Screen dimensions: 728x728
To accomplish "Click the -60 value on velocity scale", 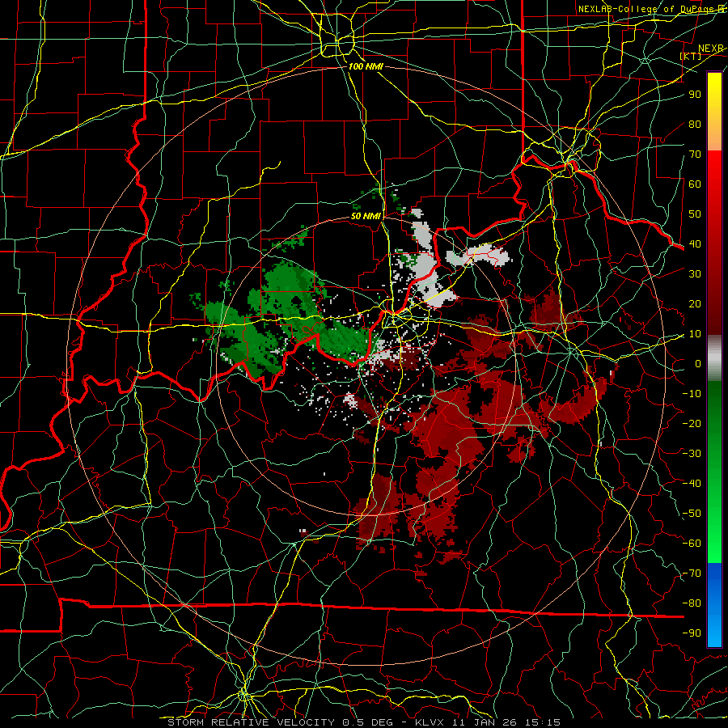I will click(692, 544).
